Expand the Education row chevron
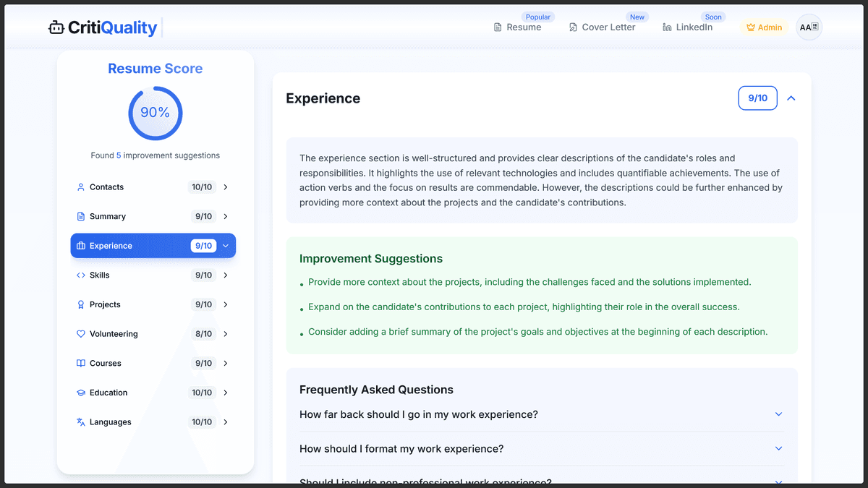868x488 pixels. pos(226,393)
